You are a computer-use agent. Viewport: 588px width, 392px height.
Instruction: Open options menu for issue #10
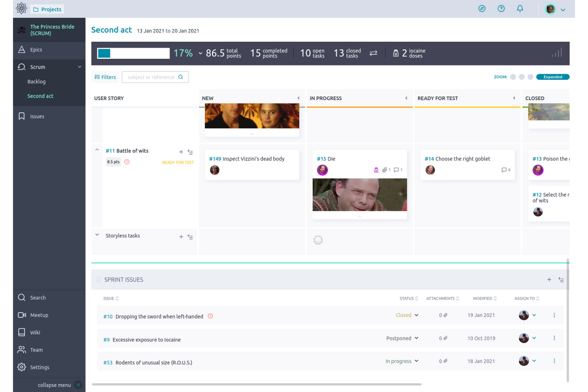tap(554, 315)
